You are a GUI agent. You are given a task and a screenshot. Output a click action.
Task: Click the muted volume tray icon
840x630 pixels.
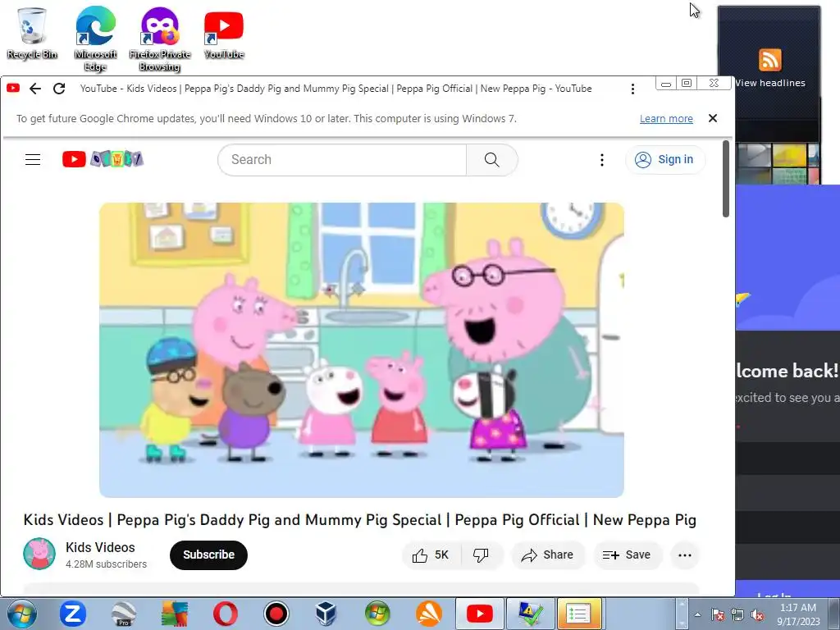(757, 614)
